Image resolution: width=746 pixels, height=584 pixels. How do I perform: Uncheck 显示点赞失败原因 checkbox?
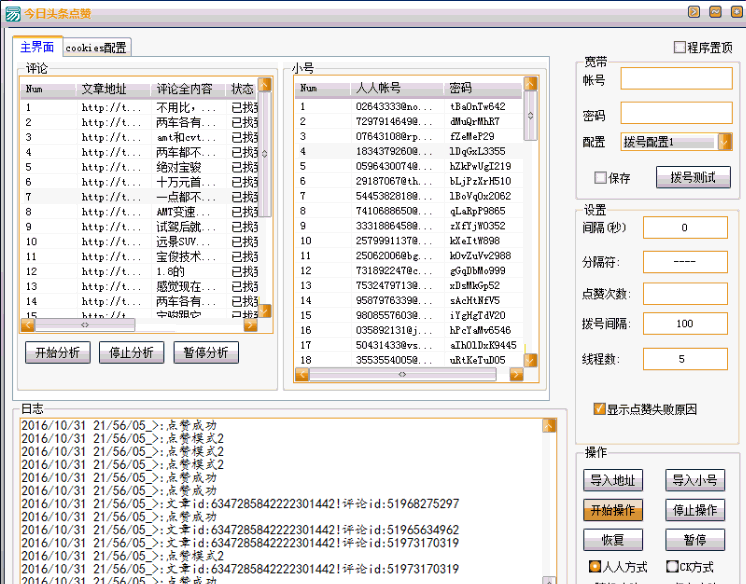599,408
